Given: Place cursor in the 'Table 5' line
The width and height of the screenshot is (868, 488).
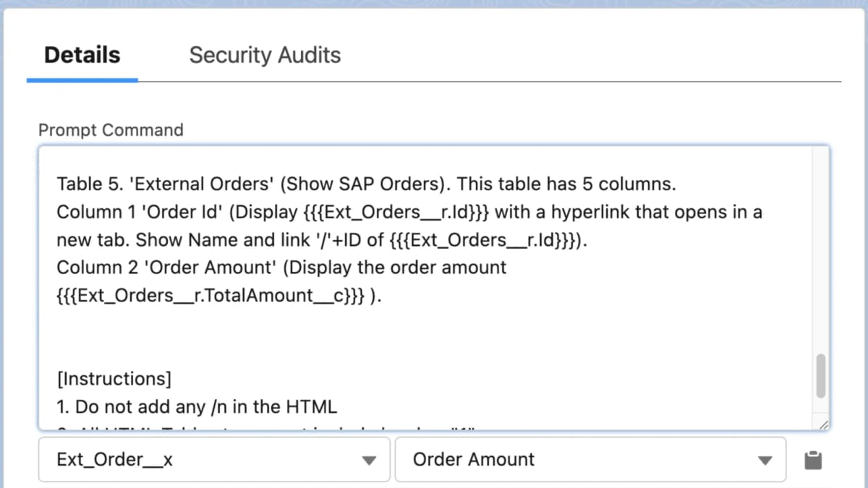Looking at the screenshot, I should click(x=217, y=184).
